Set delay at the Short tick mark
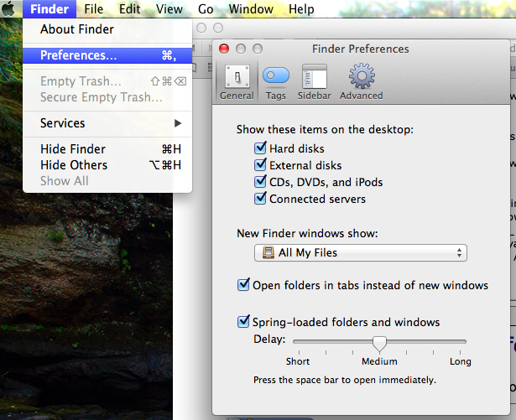 click(x=300, y=353)
